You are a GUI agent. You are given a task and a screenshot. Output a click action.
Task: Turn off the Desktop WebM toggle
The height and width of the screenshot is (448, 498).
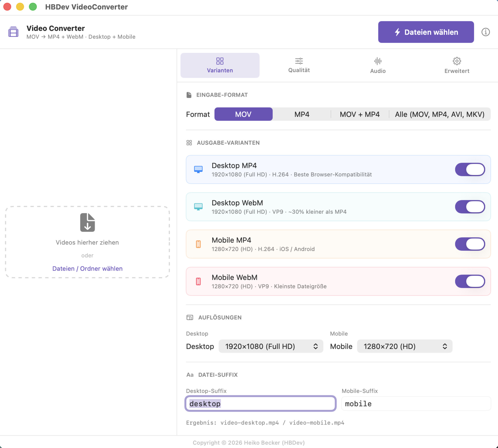(x=470, y=207)
